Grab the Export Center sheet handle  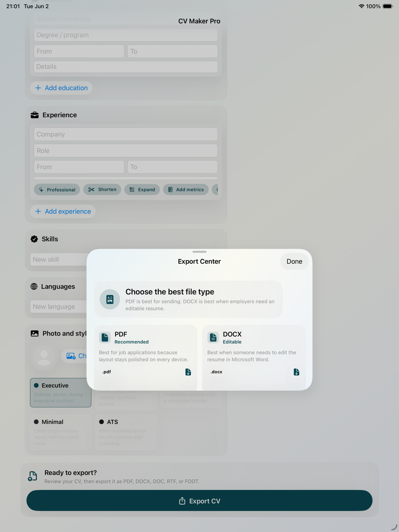199,252
